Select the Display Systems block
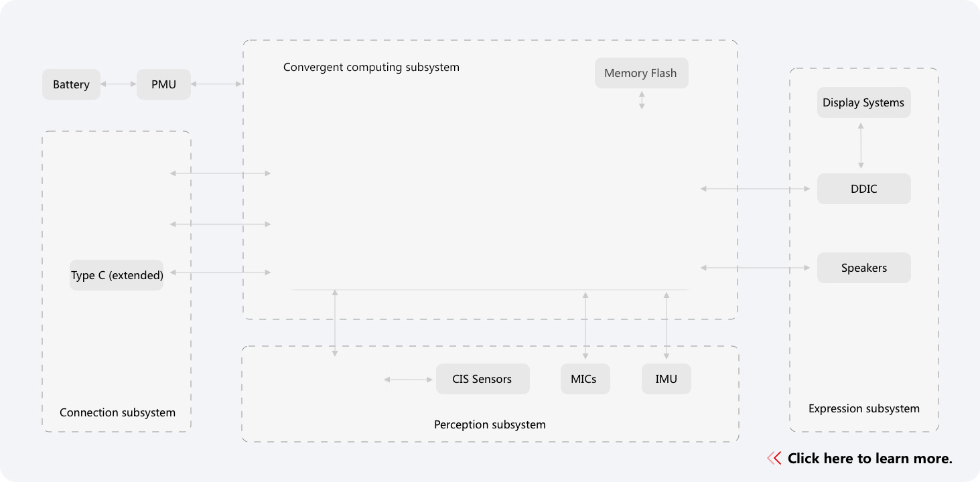The width and height of the screenshot is (980, 482). (863, 102)
